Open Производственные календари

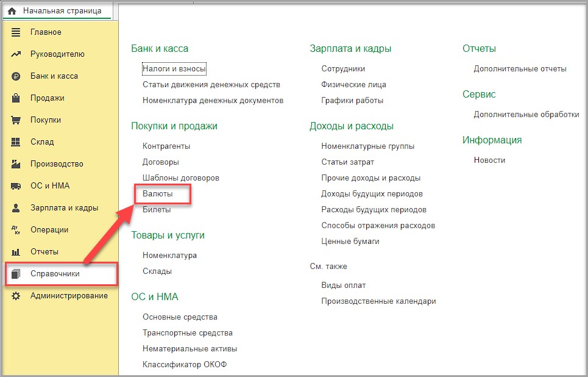click(x=378, y=301)
